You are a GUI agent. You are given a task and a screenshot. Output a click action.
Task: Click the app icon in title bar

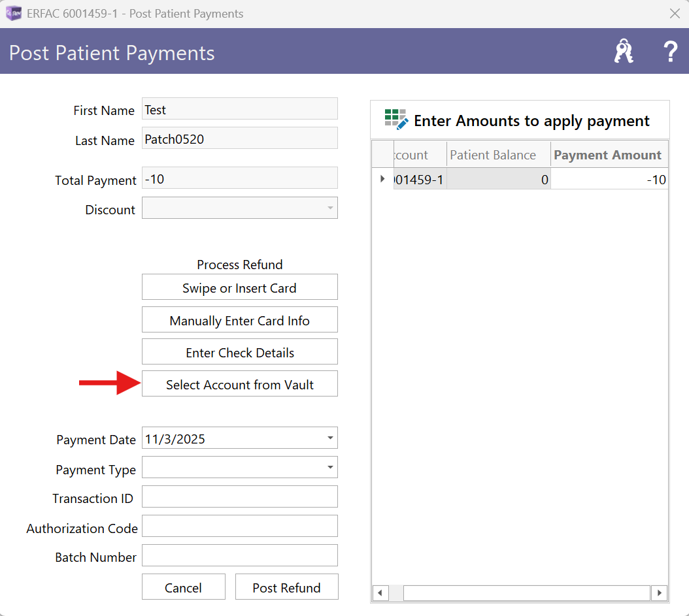coord(14,14)
